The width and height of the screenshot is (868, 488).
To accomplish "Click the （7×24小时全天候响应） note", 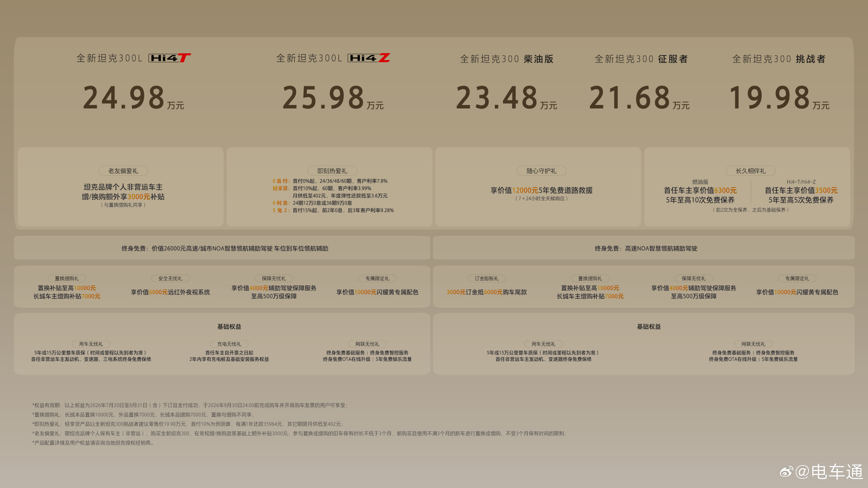I will point(541,199).
